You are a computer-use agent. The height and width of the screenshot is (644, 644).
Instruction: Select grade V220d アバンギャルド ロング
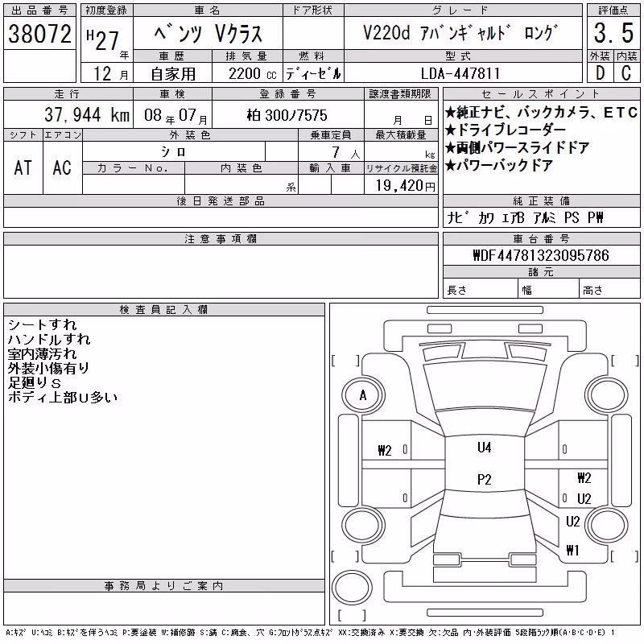(x=460, y=33)
